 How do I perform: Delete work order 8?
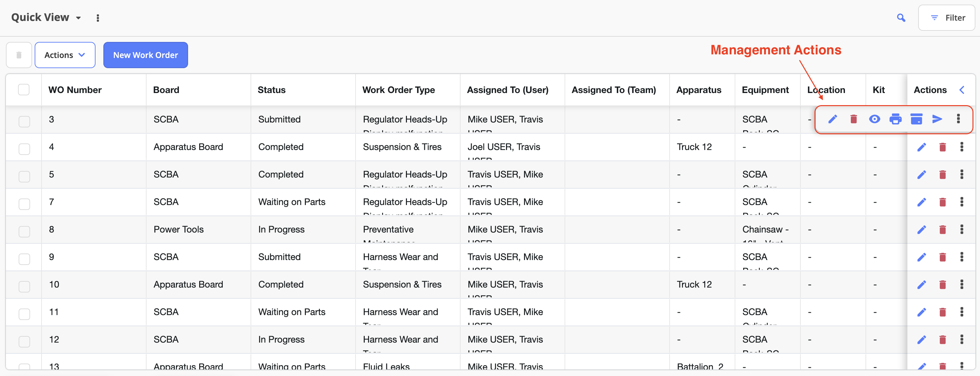943,229
